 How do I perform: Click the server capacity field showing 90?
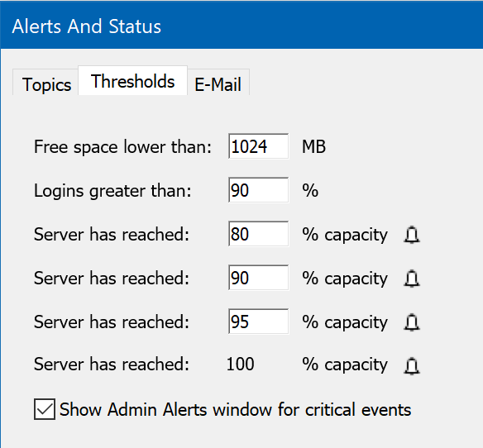point(258,278)
